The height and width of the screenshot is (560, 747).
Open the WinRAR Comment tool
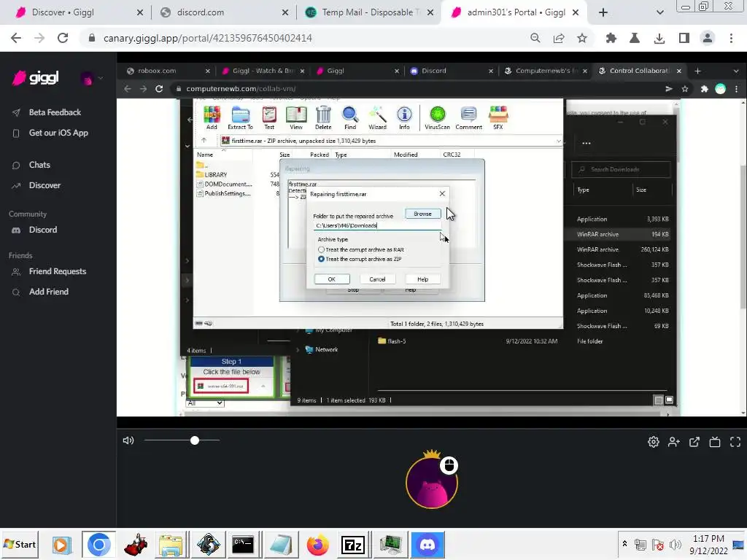point(469,117)
